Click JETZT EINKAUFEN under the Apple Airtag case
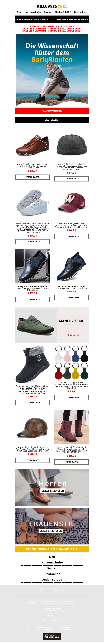This screenshot has height=644, width=104. (x=72, y=397)
